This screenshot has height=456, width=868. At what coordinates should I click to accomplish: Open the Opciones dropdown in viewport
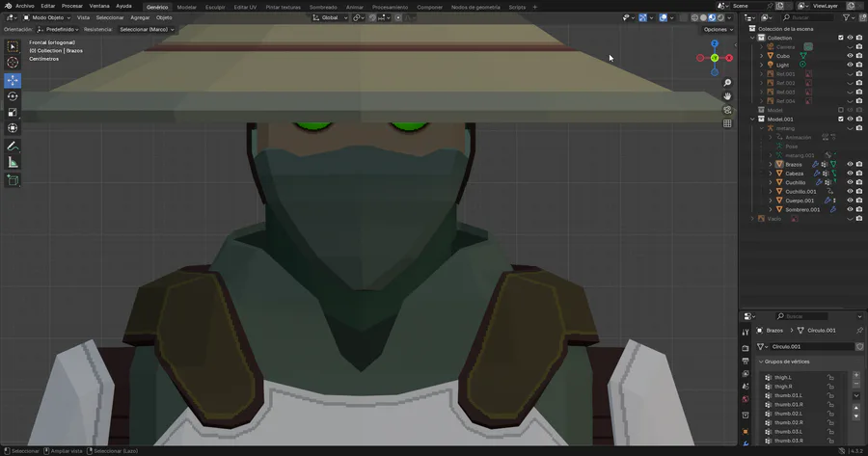coord(717,30)
